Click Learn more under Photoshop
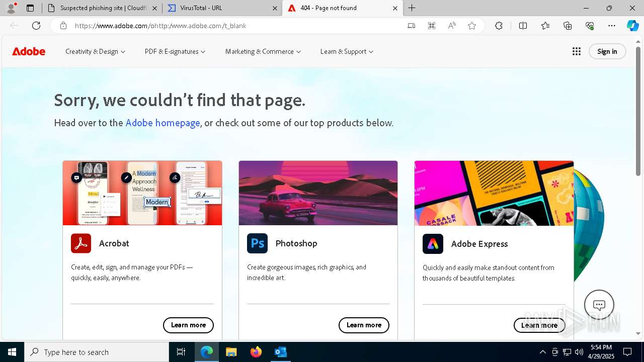Viewport: 644px width, 362px height. 364,325
